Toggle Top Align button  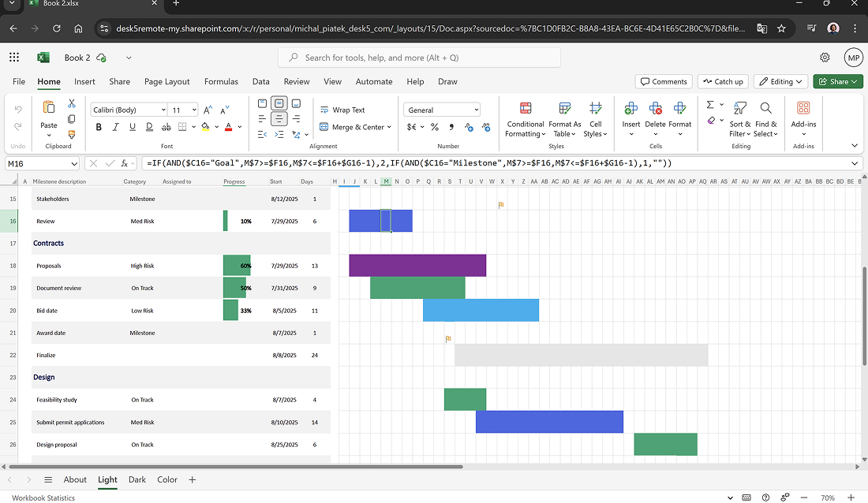point(263,103)
